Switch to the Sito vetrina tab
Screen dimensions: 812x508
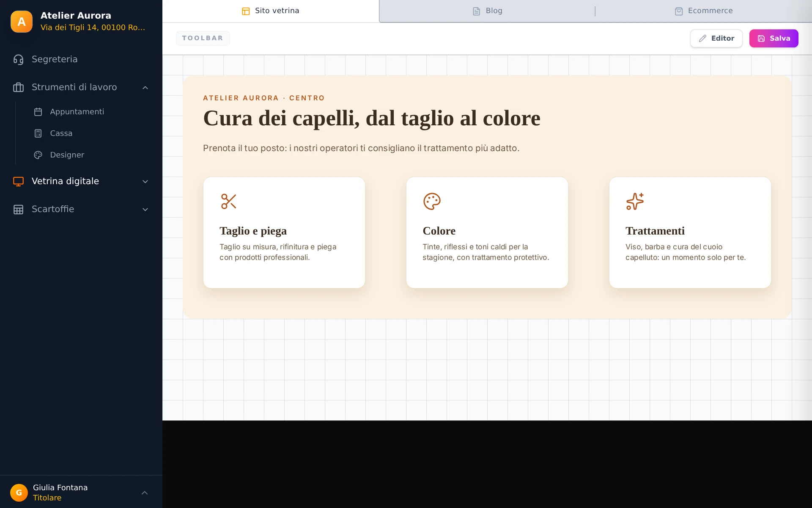pyautogui.click(x=271, y=11)
